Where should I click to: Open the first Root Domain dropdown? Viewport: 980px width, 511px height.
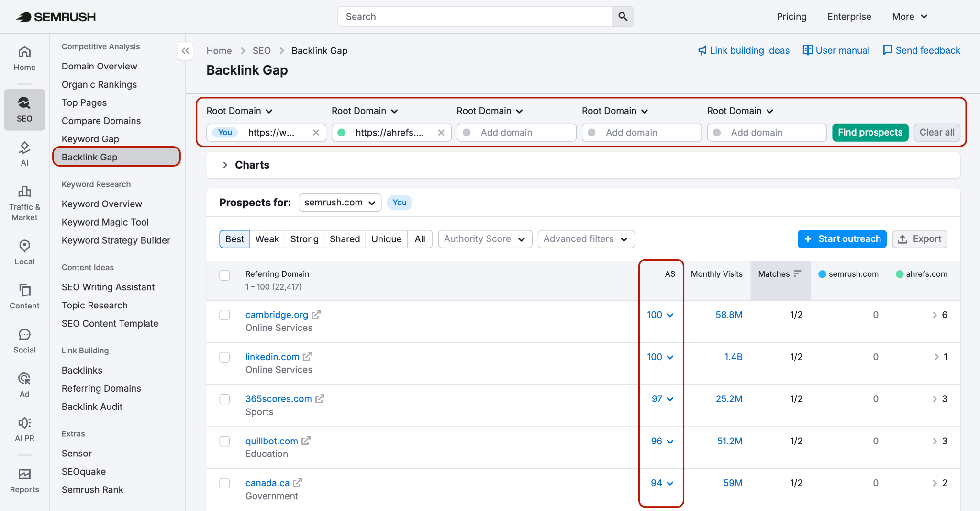pyautogui.click(x=239, y=111)
